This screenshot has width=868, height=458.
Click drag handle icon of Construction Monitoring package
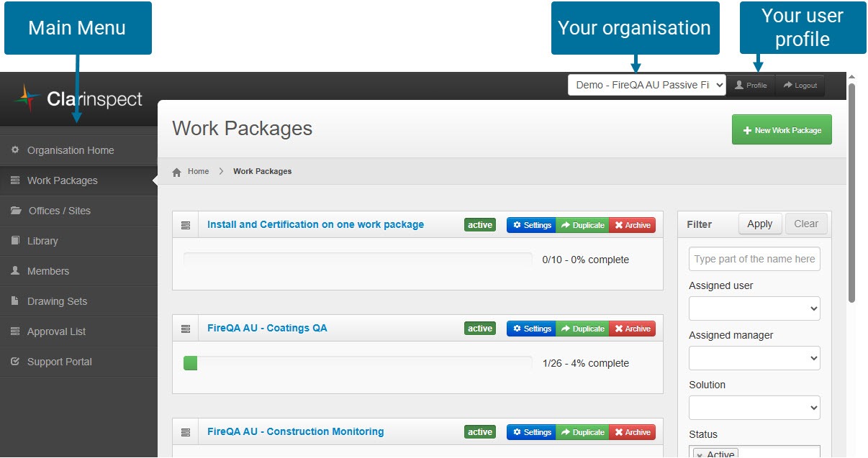point(186,432)
